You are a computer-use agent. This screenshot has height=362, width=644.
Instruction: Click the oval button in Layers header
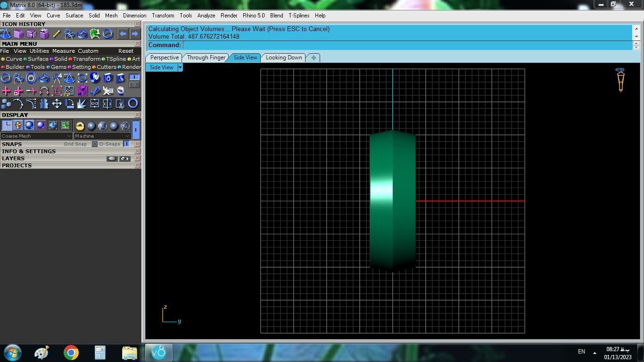(x=112, y=159)
